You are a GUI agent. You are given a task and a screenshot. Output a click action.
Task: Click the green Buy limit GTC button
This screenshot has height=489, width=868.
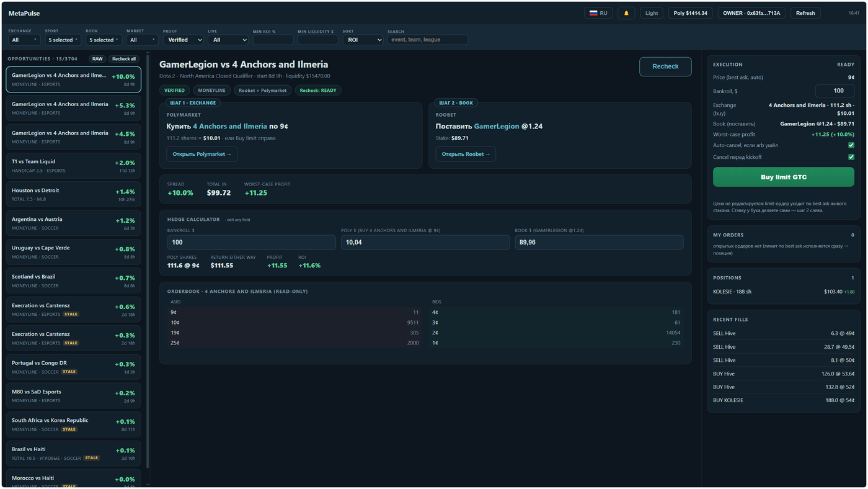click(784, 177)
